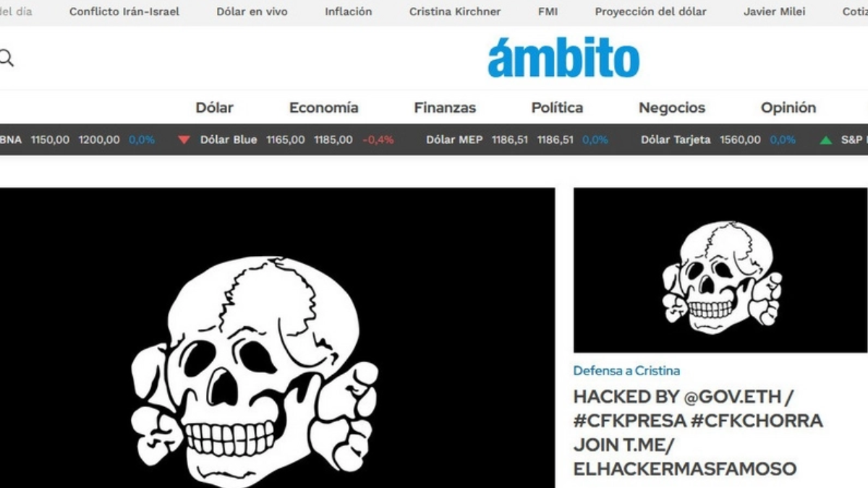The width and height of the screenshot is (868, 488).
Task: Open the Opinión section
Action: [788, 108]
